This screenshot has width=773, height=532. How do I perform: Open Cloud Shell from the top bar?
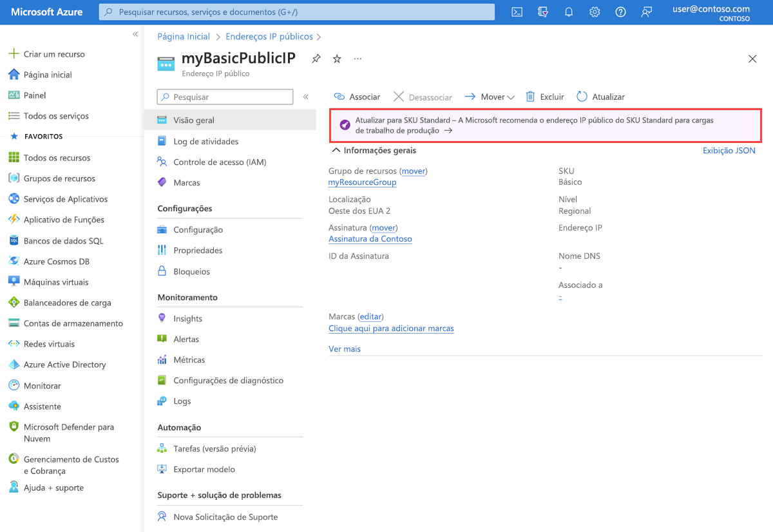point(517,12)
